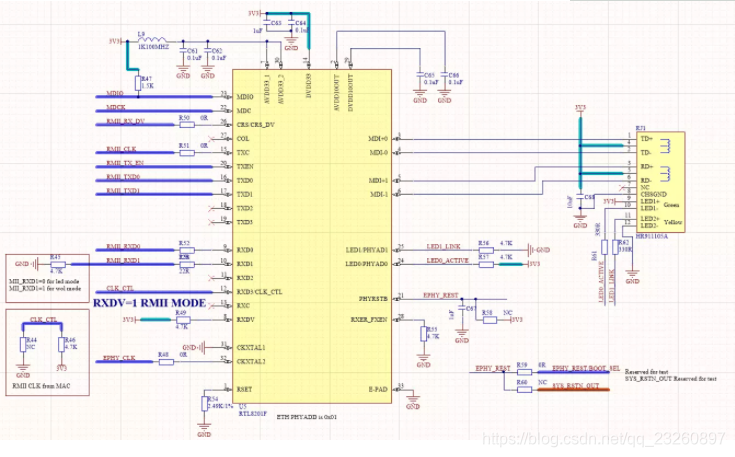Select the LED1_LINK net label beside pin 25
This screenshot has height=457, width=735.
click(x=443, y=247)
